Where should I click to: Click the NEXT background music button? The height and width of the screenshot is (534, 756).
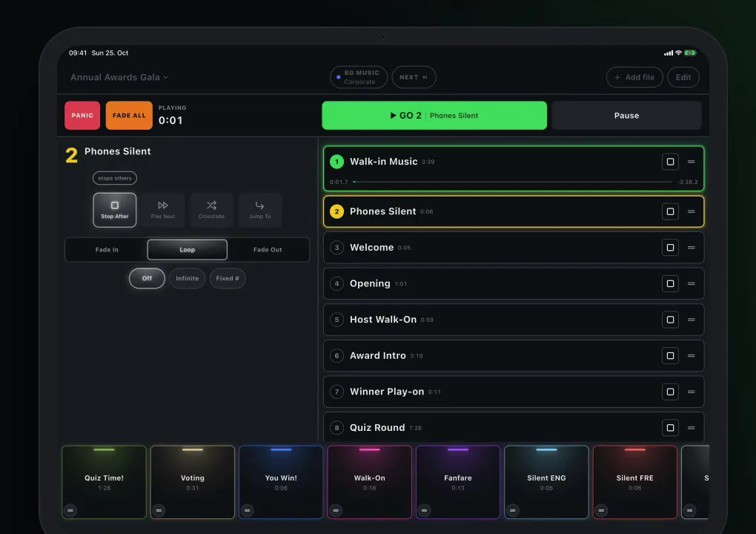coord(414,77)
